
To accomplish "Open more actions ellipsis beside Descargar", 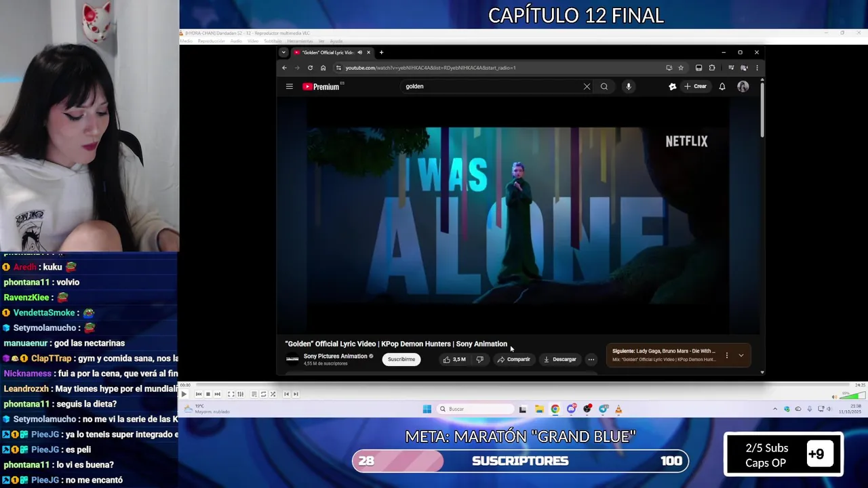I will click(x=591, y=359).
